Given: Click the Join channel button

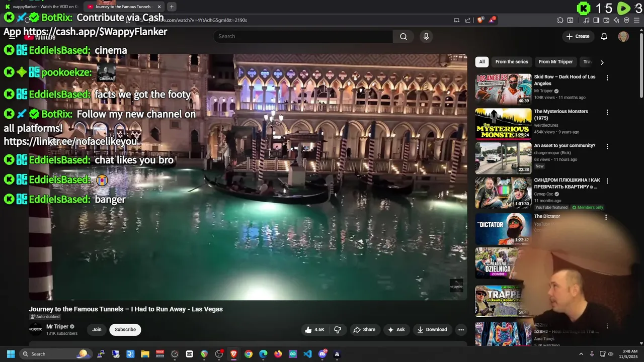Looking at the screenshot, I should click(x=97, y=330).
